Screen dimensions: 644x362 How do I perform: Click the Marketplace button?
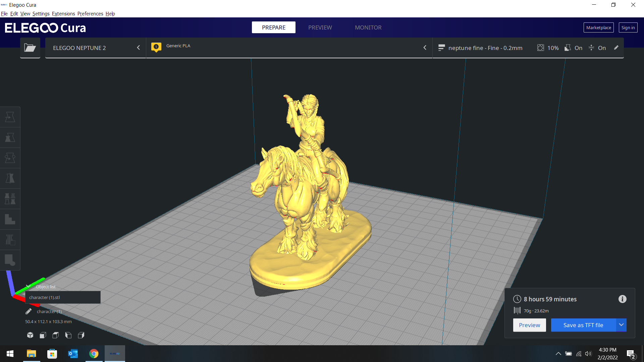tap(598, 27)
